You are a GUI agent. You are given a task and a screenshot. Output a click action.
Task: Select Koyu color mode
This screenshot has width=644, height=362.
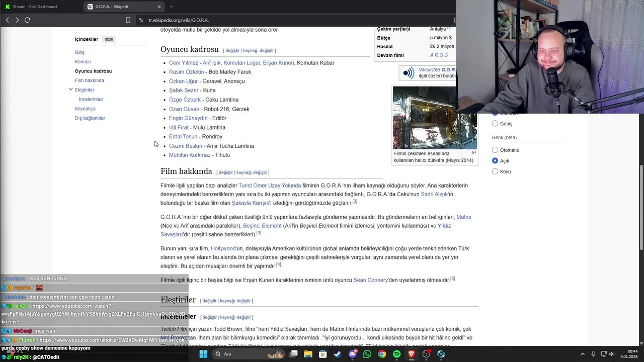point(495,171)
